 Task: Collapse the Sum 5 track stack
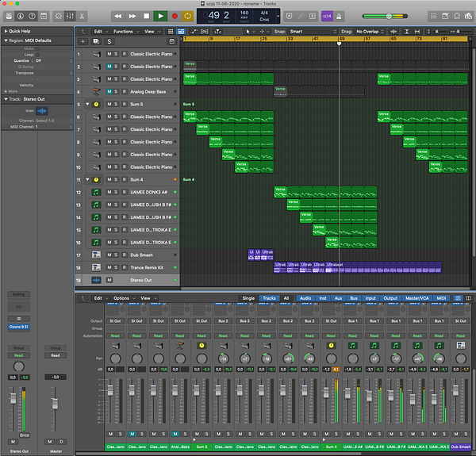click(87, 104)
